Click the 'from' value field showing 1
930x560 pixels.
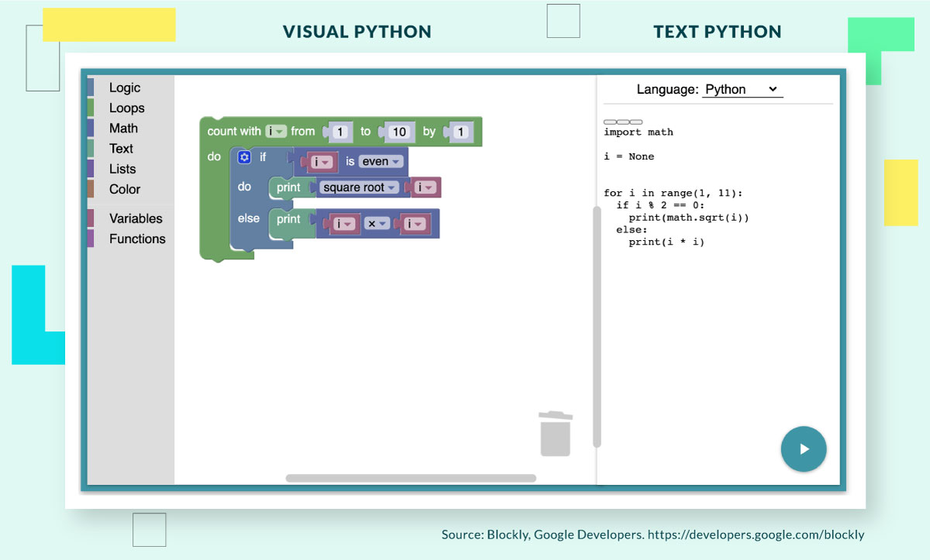point(339,132)
